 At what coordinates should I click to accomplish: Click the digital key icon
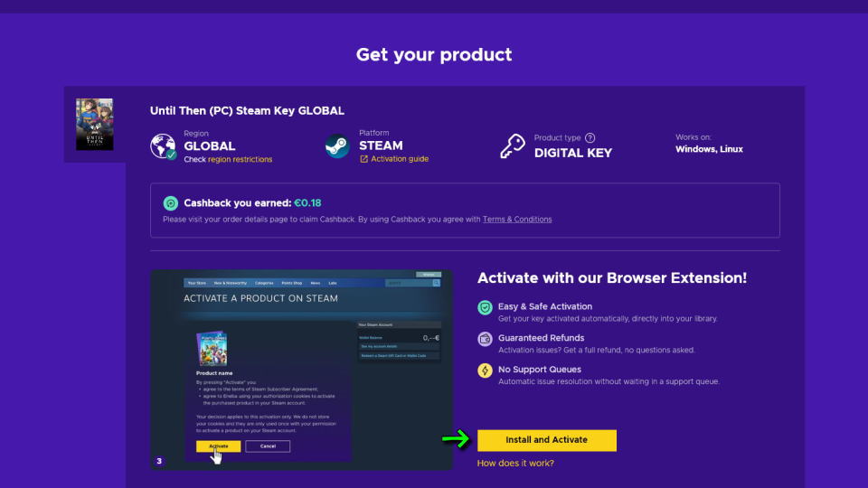click(x=513, y=146)
